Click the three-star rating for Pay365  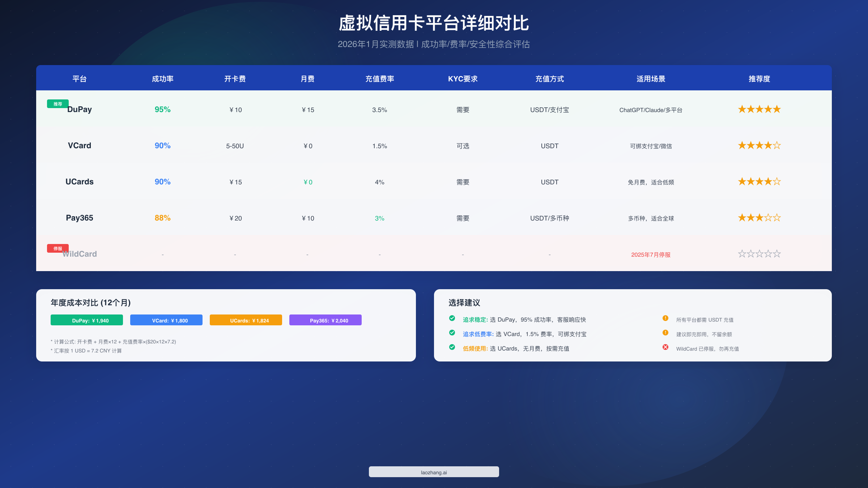(x=759, y=218)
